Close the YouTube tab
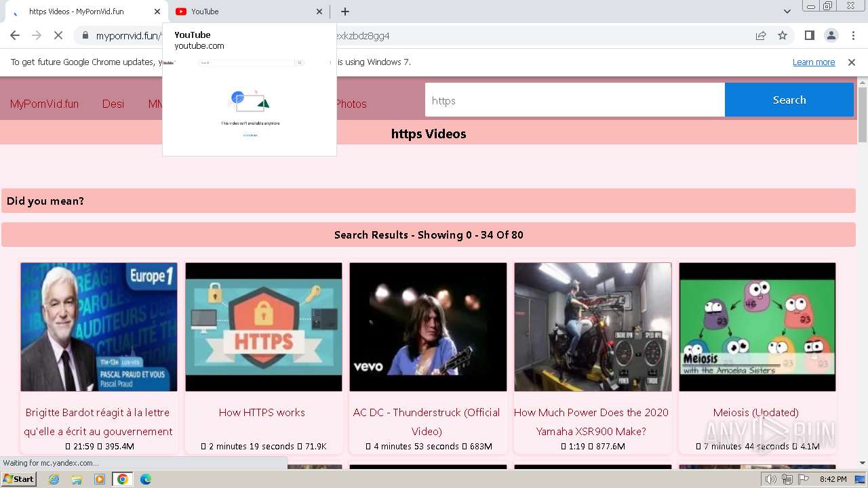 (x=319, y=12)
